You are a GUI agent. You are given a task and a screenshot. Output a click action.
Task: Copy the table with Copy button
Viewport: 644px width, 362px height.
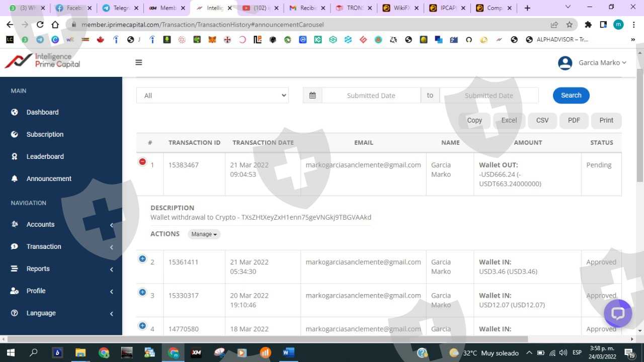474,121
